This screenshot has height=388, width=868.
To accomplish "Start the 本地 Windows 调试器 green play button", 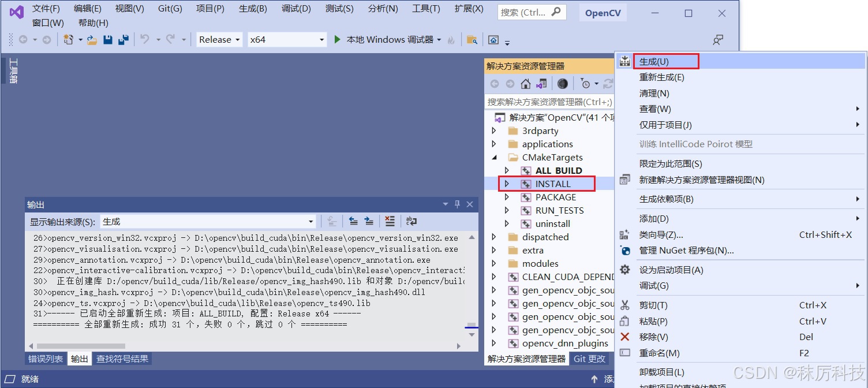I will (338, 39).
